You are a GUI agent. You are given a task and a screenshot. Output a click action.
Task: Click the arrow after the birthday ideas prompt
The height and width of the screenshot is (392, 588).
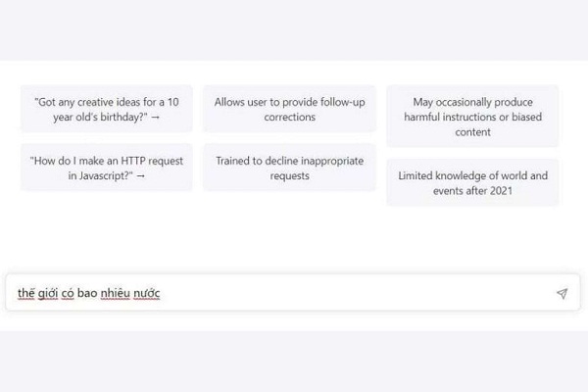point(156,117)
